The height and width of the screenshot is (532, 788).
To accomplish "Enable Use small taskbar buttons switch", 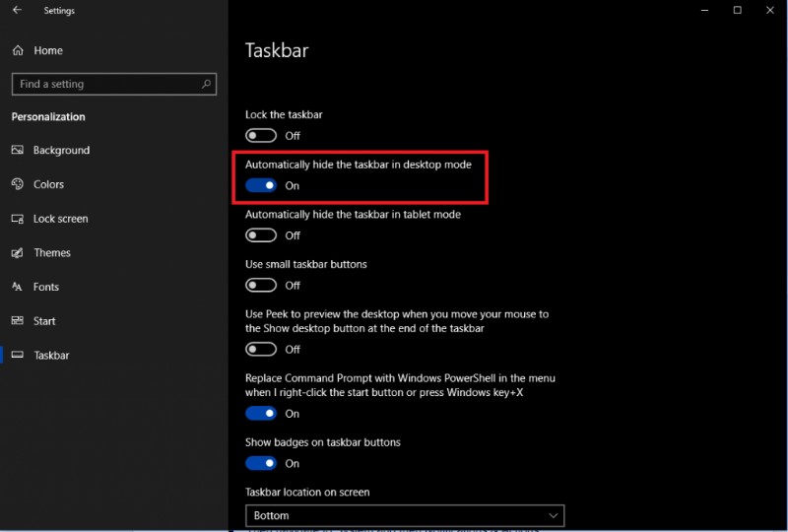I will pos(261,285).
